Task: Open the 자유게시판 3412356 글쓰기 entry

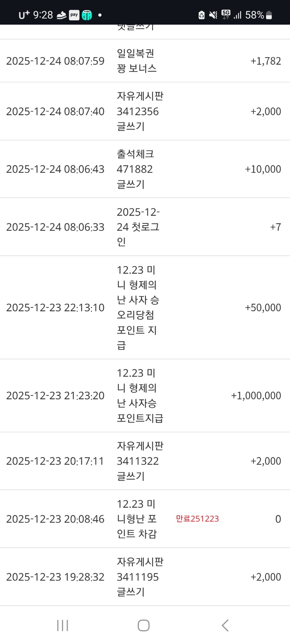Action: 140,111
